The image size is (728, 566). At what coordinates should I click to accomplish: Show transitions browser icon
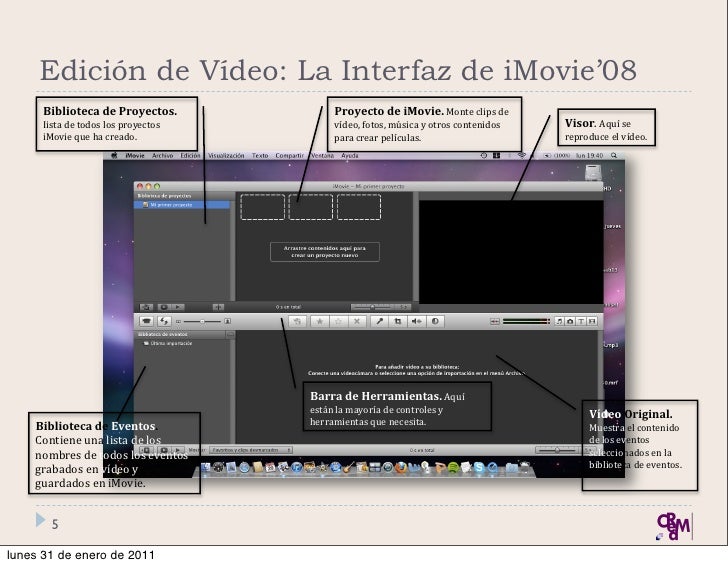592,321
